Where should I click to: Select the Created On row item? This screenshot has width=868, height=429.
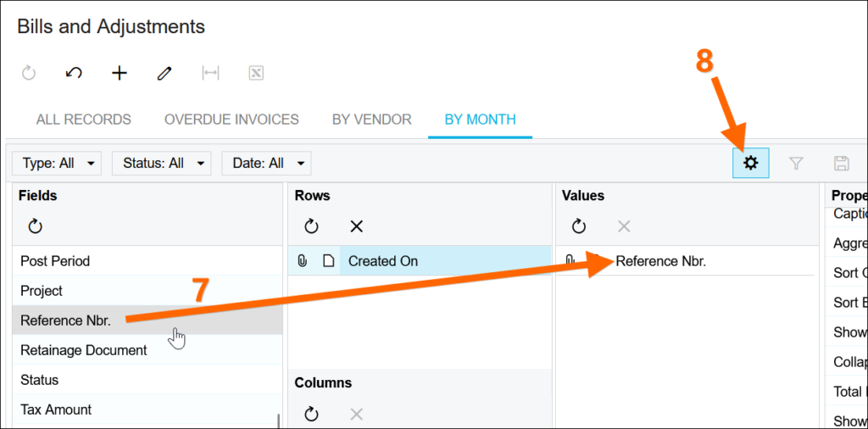click(383, 261)
